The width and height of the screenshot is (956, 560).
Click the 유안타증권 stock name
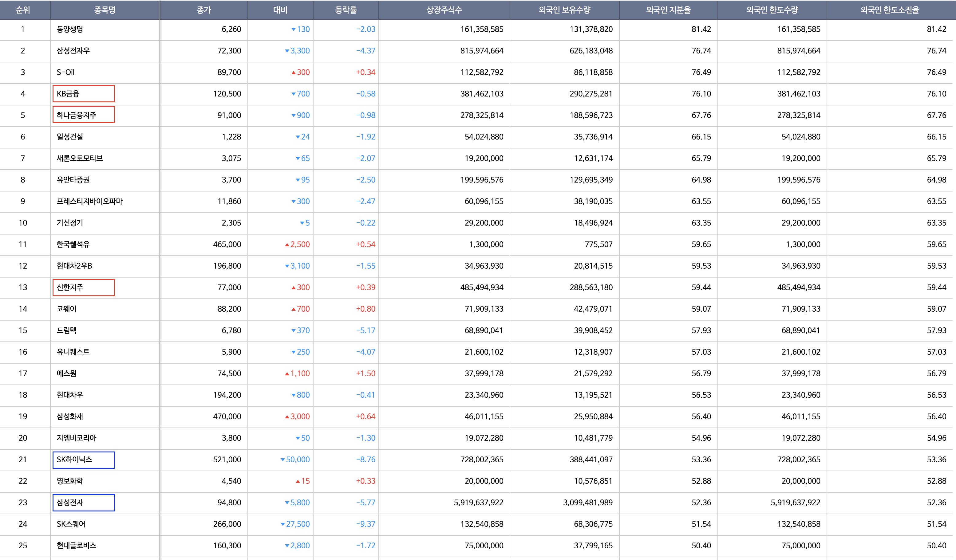click(x=73, y=180)
